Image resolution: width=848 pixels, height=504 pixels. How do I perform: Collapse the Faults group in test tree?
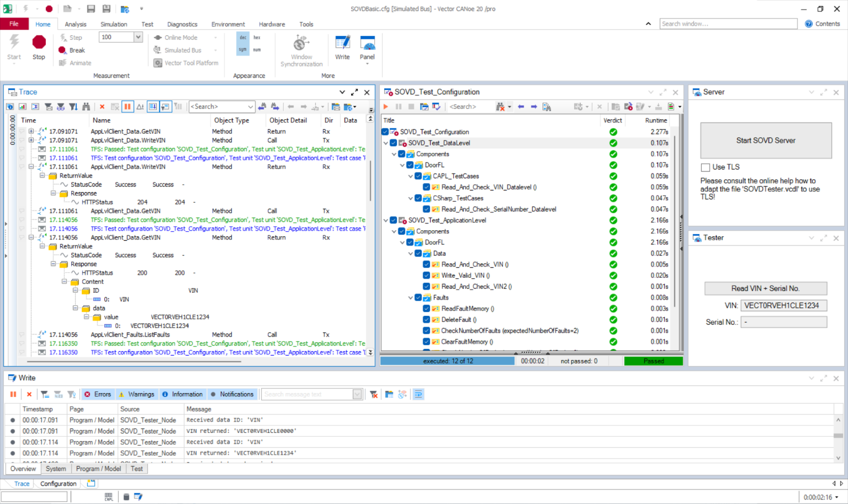pyautogui.click(x=411, y=297)
